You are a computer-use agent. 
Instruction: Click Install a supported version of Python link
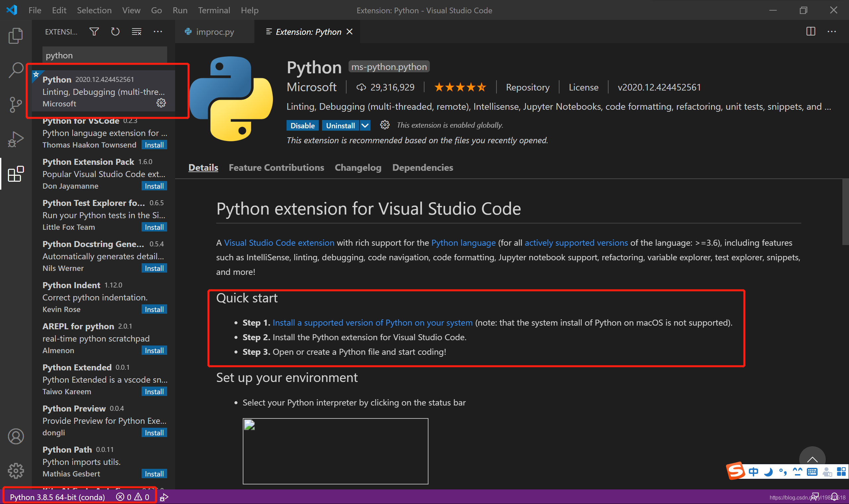pos(372,323)
